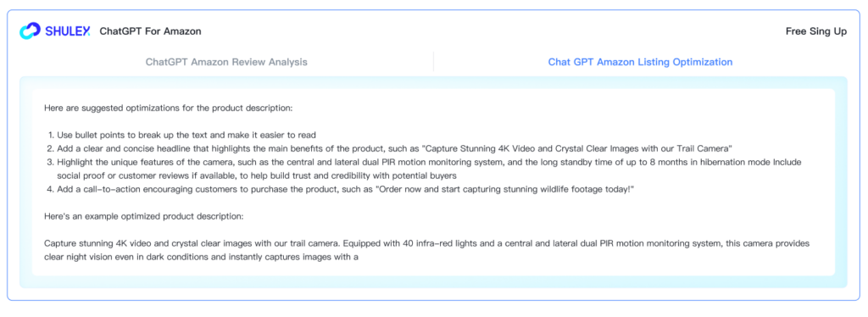The image size is (868, 317).
Task: Click the 'Use bullet points' suggestion line
Action: pos(186,135)
